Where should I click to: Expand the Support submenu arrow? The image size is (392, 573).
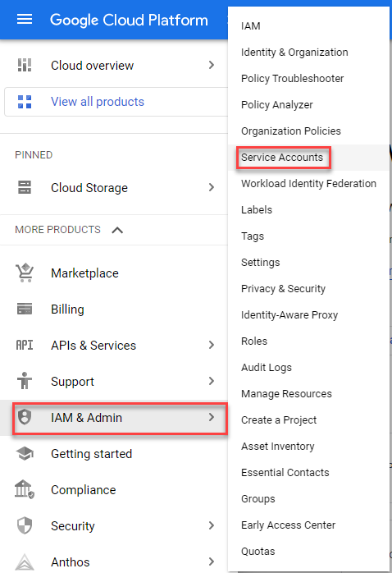tap(212, 381)
